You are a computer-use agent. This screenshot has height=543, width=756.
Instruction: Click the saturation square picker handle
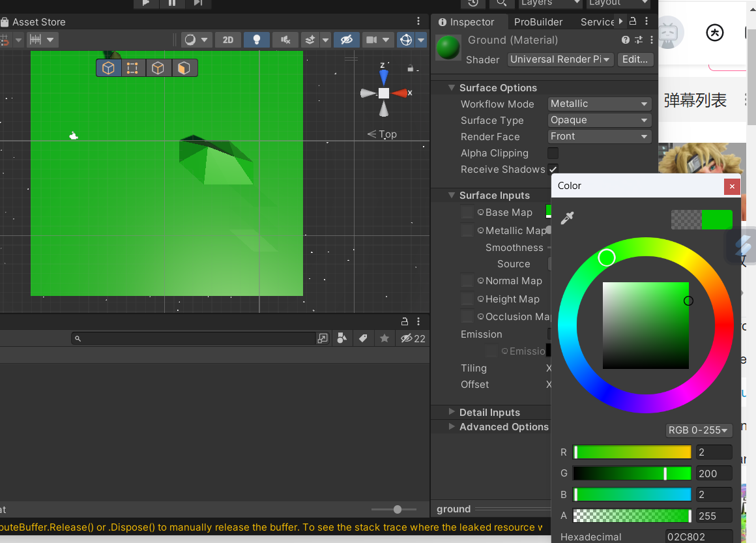[688, 301]
